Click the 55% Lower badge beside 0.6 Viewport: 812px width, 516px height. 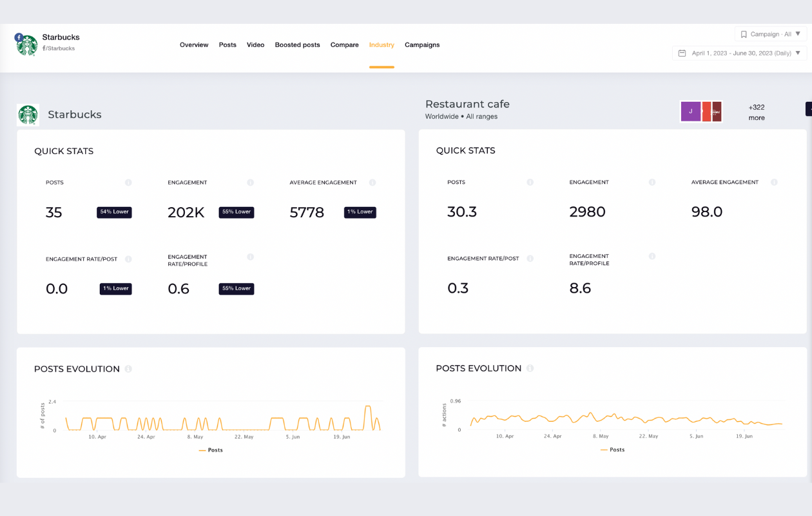coord(237,289)
